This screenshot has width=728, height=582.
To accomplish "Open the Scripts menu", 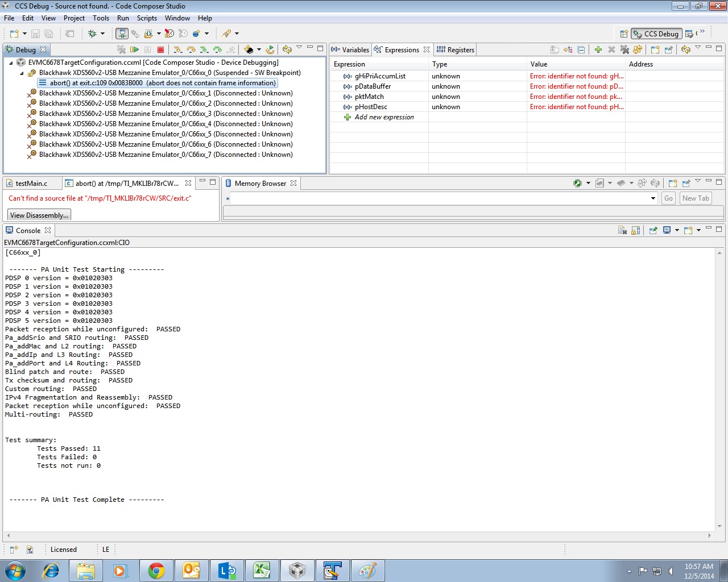I will click(x=147, y=18).
